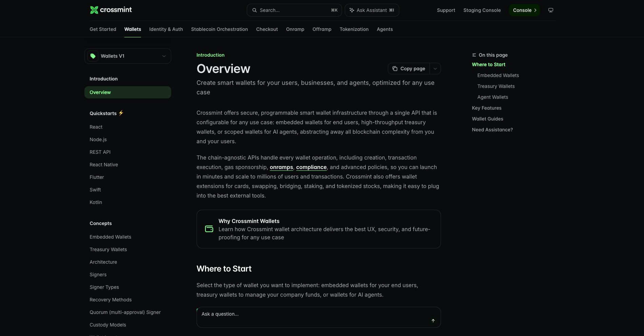The width and height of the screenshot is (644, 336).
Task: Click the Support link
Action: pyautogui.click(x=446, y=10)
